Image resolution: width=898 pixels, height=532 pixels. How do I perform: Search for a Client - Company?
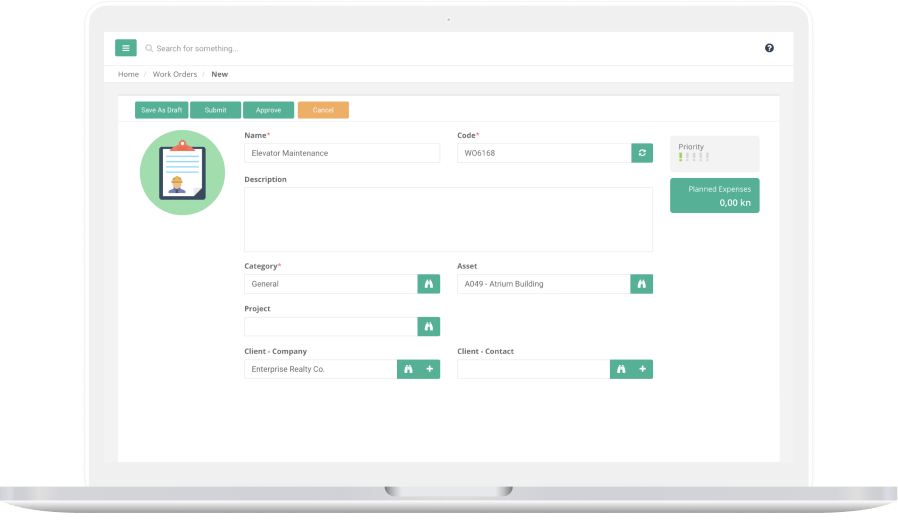point(408,369)
